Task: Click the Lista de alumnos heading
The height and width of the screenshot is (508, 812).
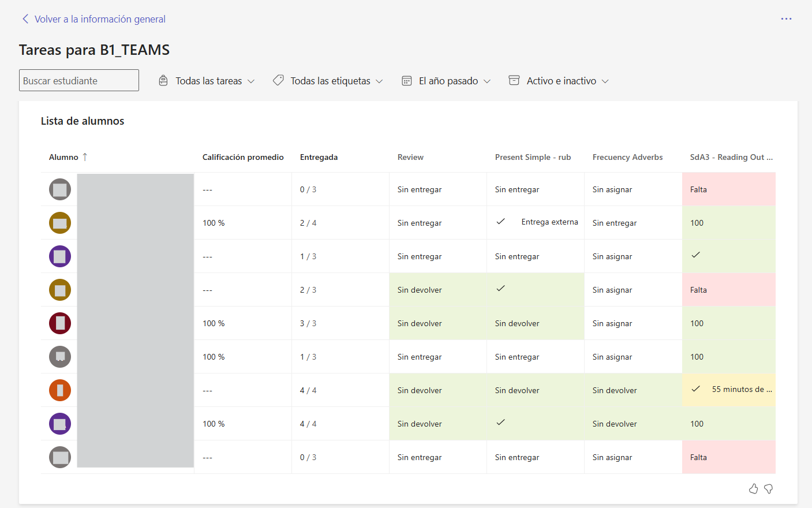Action: (x=83, y=121)
